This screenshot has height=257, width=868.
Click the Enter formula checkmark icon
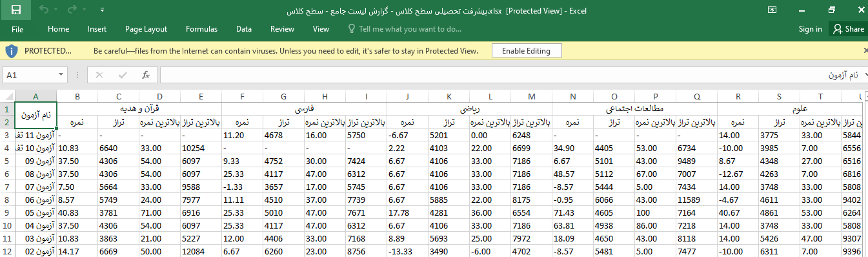coord(122,75)
